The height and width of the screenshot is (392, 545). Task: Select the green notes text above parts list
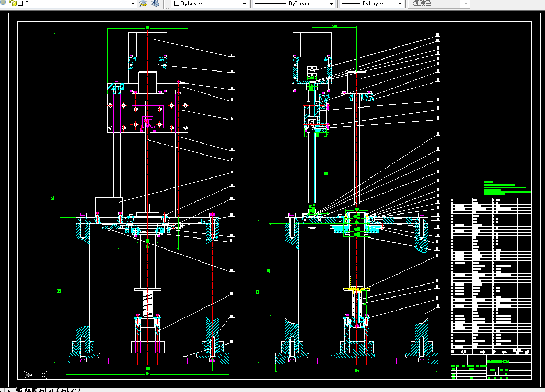507,188
